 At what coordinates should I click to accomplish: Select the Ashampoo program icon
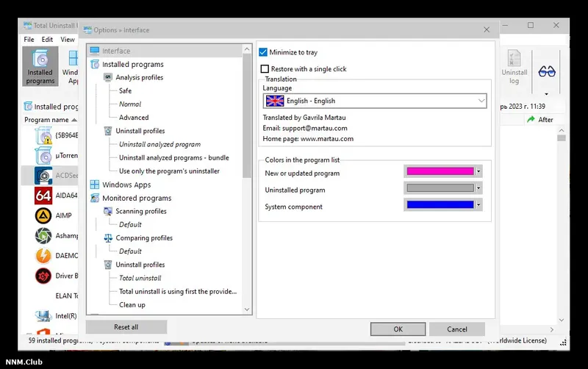[x=43, y=236]
